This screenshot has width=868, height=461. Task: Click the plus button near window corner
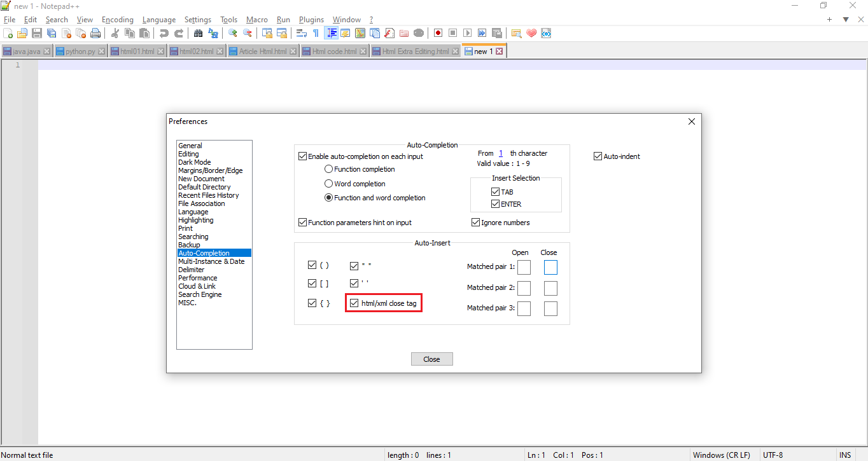coord(830,20)
